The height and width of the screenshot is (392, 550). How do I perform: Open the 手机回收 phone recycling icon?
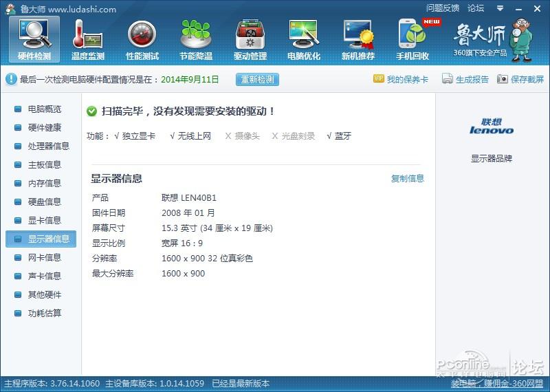[412, 39]
